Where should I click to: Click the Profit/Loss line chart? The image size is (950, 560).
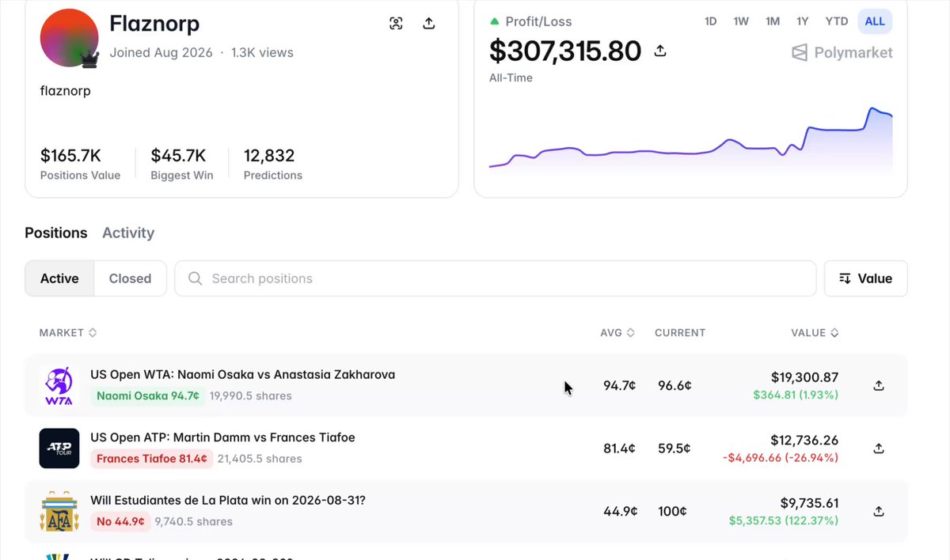[690, 141]
